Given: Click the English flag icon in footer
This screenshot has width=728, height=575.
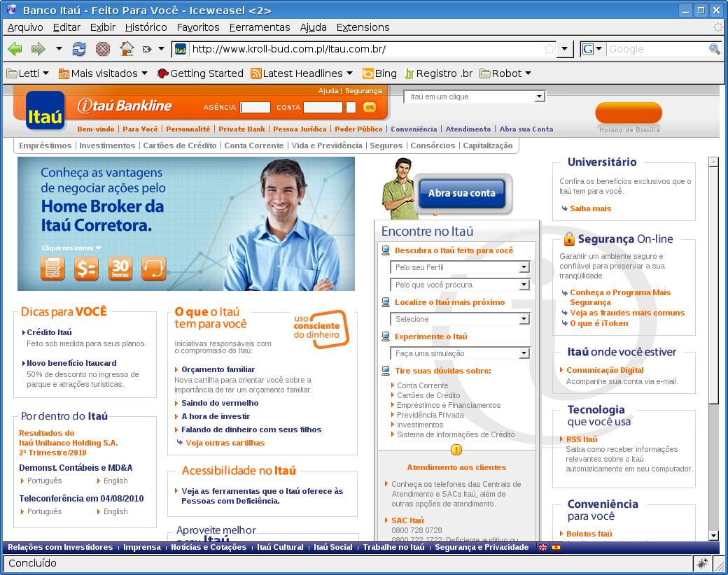Looking at the screenshot, I should pyautogui.click(x=542, y=547).
